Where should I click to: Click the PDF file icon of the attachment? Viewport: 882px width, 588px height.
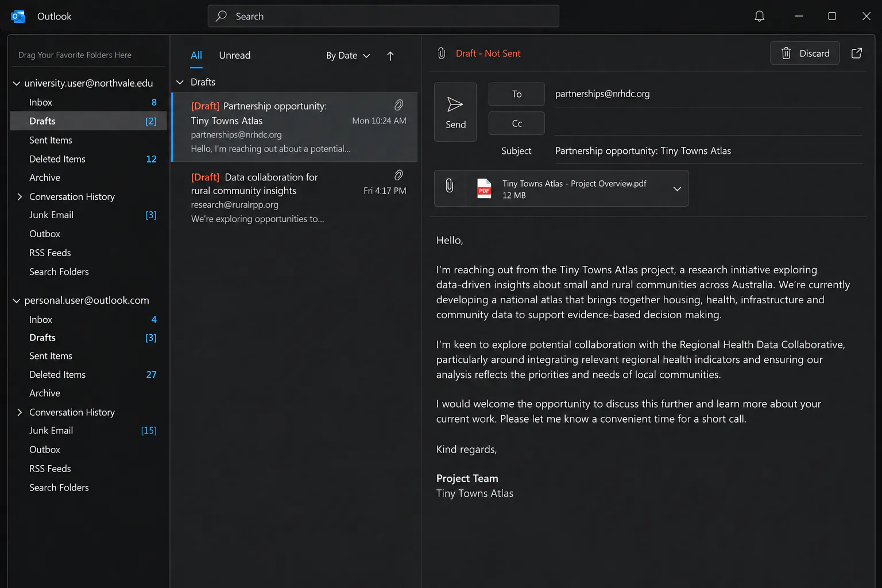[x=484, y=188]
